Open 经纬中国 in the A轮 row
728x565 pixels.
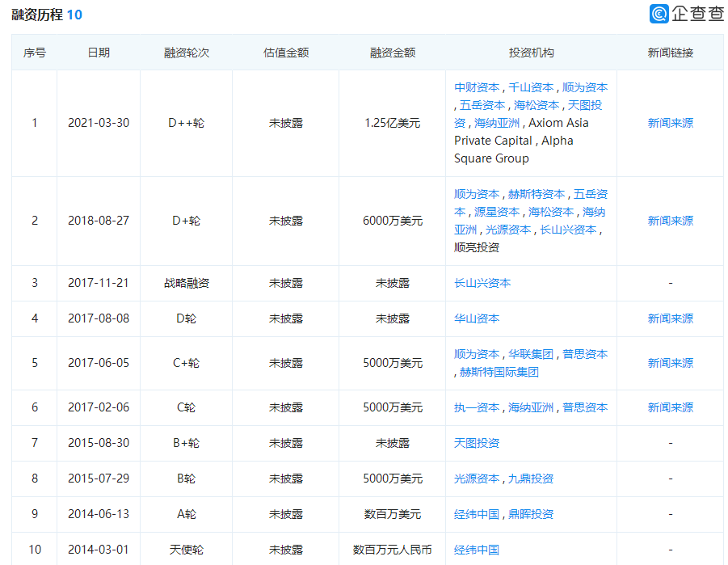coord(477,514)
